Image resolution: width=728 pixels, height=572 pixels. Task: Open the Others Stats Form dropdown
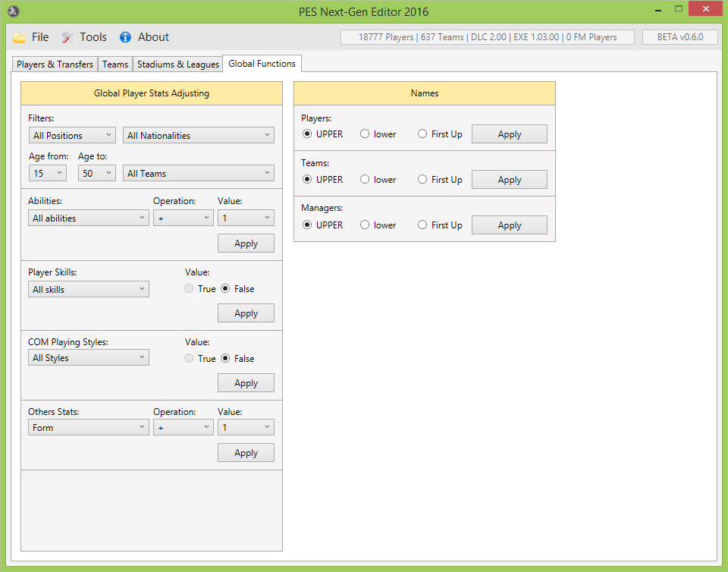pos(88,427)
